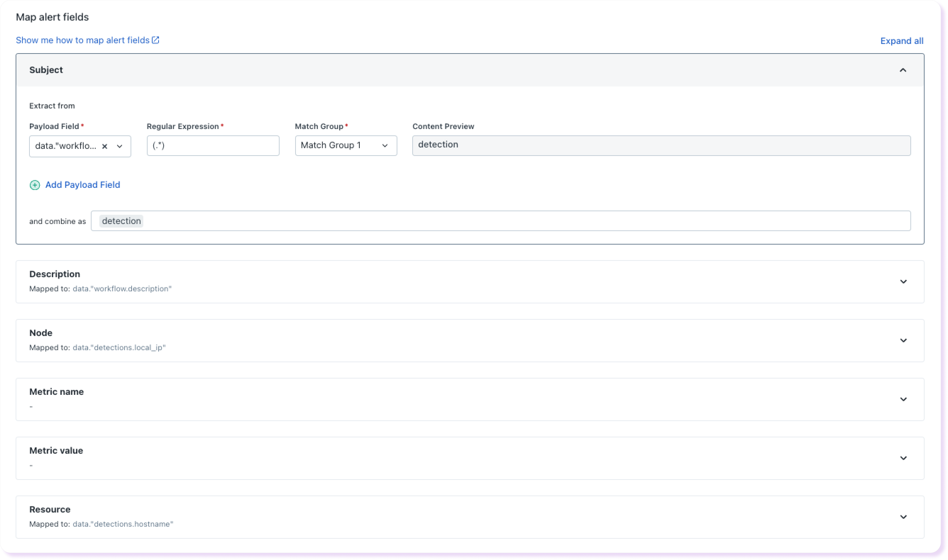Click the Subject section header title
The image size is (948, 560).
(46, 70)
